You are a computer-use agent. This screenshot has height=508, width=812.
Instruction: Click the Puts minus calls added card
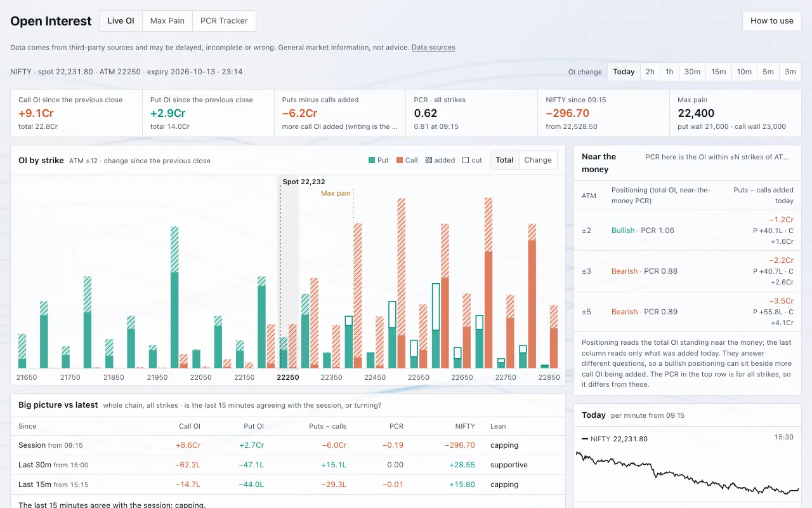point(340,113)
